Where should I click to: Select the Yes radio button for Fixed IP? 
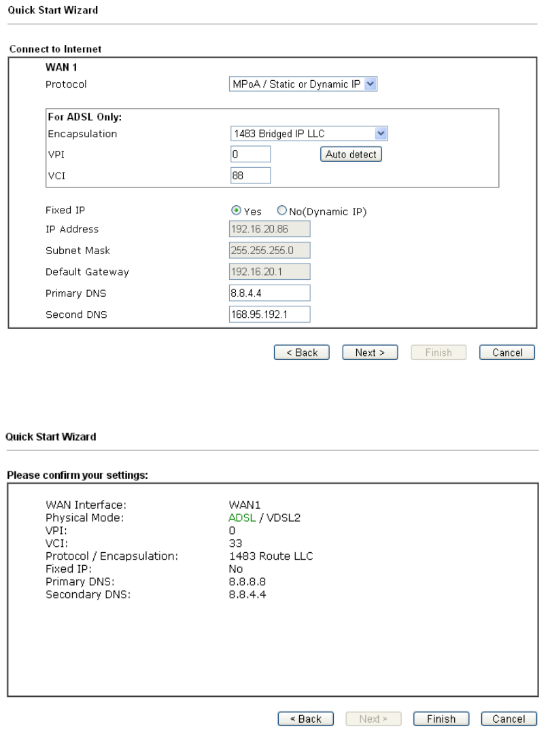[236, 210]
